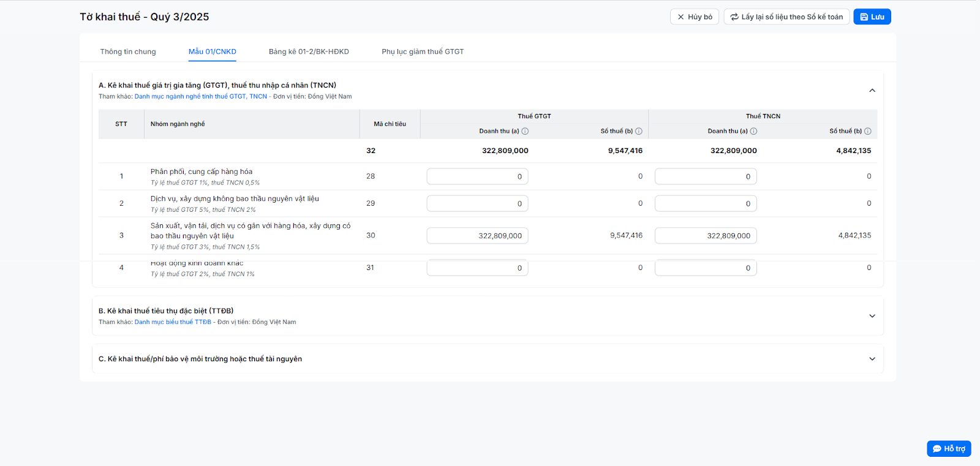Image resolution: width=980 pixels, height=466 pixels.
Task: Click info icon beside TNCN Số thuế (b)
Action: (867, 131)
